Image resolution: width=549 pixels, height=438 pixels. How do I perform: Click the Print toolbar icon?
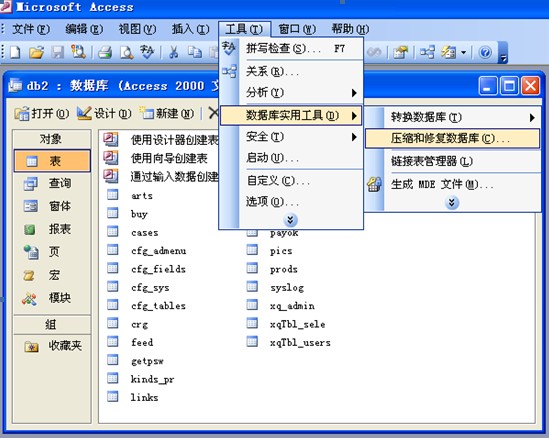[x=105, y=53]
